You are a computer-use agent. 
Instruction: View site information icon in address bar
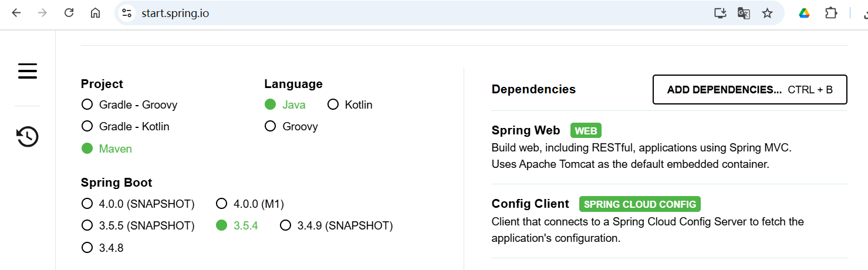[127, 13]
